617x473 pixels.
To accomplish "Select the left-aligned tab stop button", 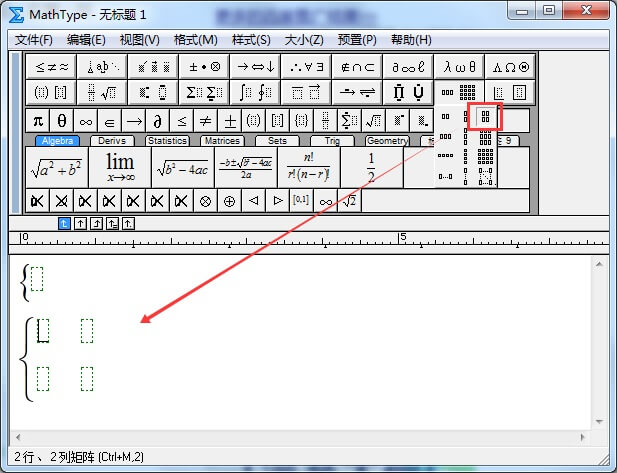I will [x=65, y=222].
